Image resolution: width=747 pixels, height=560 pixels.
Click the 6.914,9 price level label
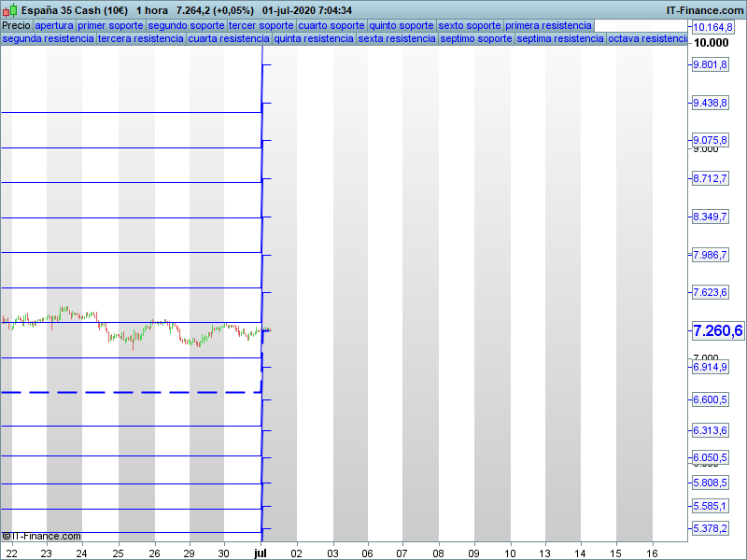(x=711, y=367)
